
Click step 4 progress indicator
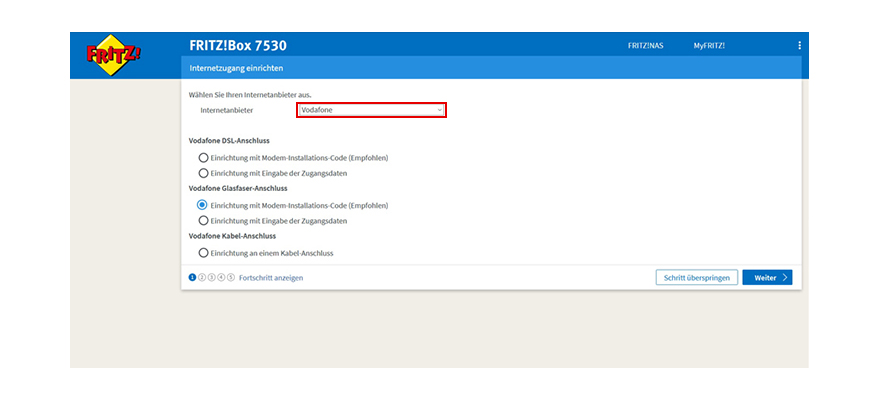tap(221, 277)
